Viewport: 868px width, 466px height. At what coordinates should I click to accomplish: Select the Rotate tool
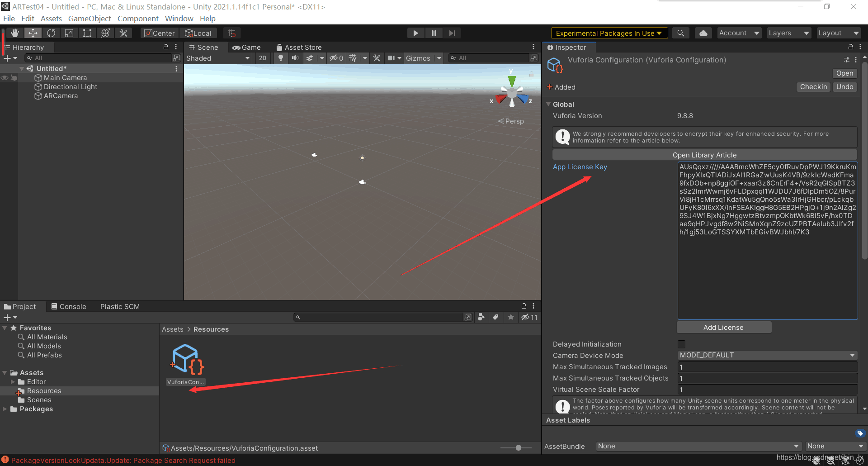(51, 33)
